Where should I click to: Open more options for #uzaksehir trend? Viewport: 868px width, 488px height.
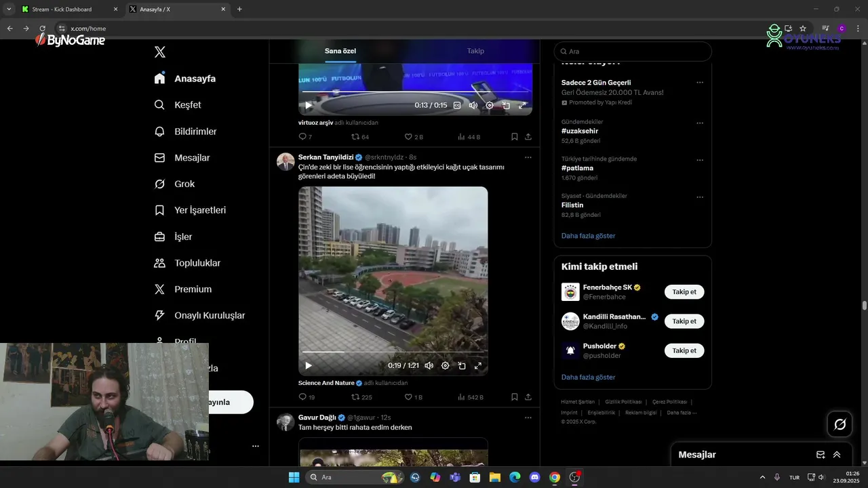click(700, 123)
